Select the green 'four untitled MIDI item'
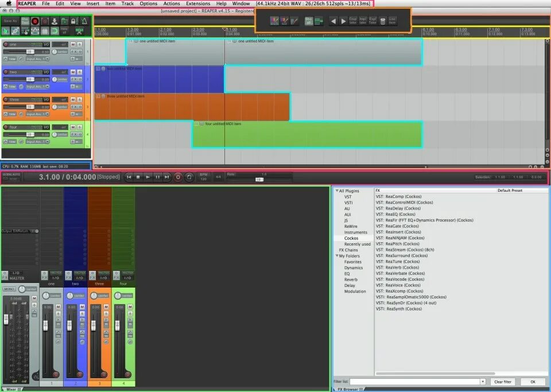This screenshot has height=392, width=551. [x=307, y=135]
